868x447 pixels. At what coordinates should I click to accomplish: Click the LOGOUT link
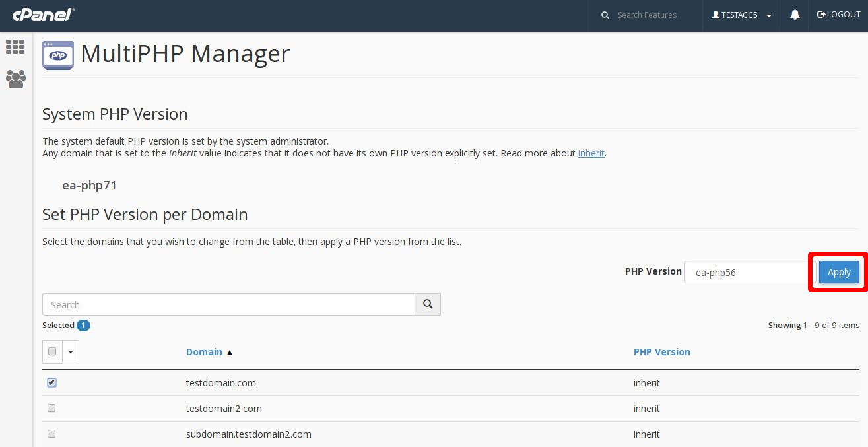[x=839, y=15]
